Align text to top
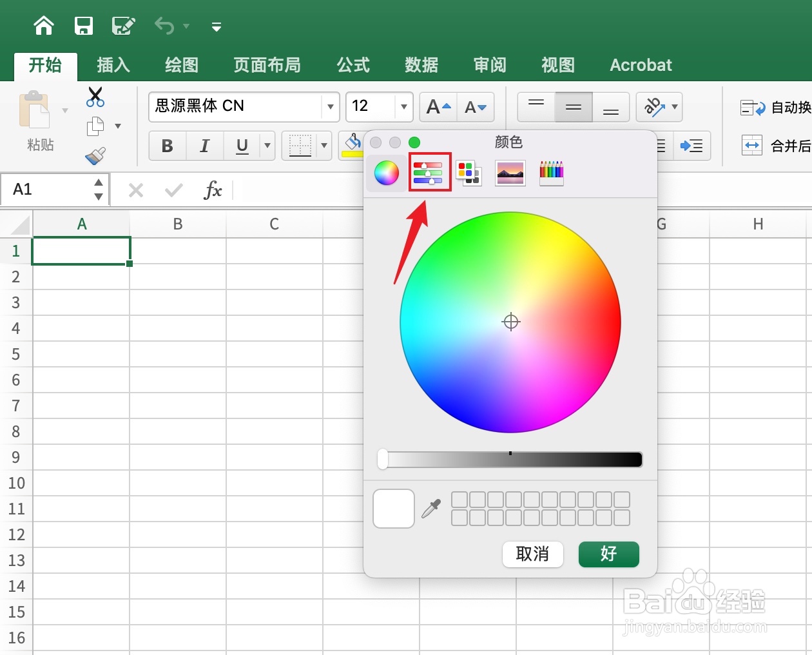This screenshot has height=655, width=812. click(x=536, y=107)
